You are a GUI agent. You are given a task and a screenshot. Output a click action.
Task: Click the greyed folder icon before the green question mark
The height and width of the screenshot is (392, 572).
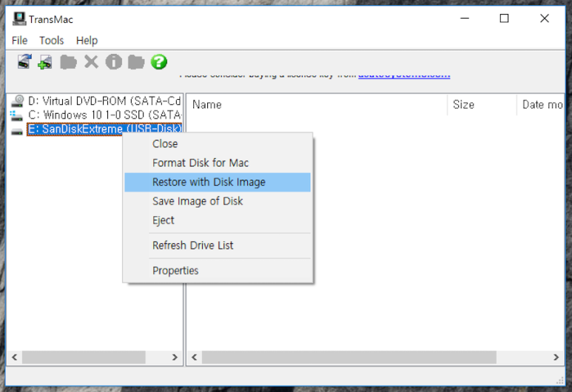(136, 62)
